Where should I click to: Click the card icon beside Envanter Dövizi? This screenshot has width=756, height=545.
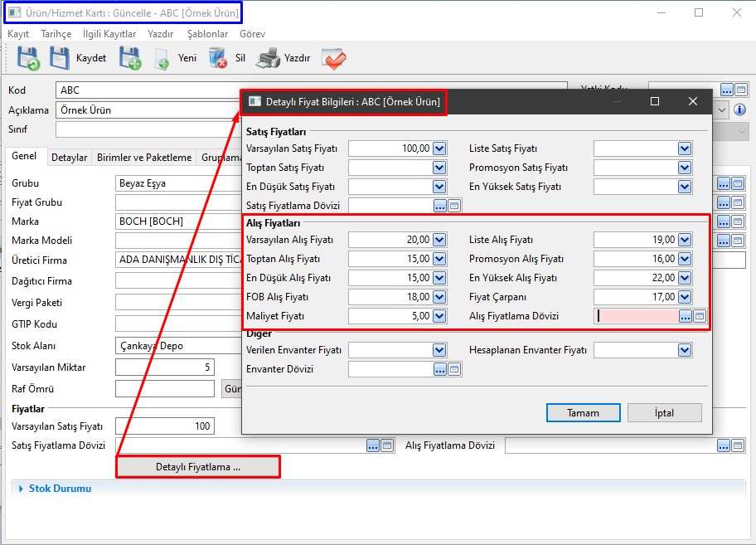[x=455, y=370]
